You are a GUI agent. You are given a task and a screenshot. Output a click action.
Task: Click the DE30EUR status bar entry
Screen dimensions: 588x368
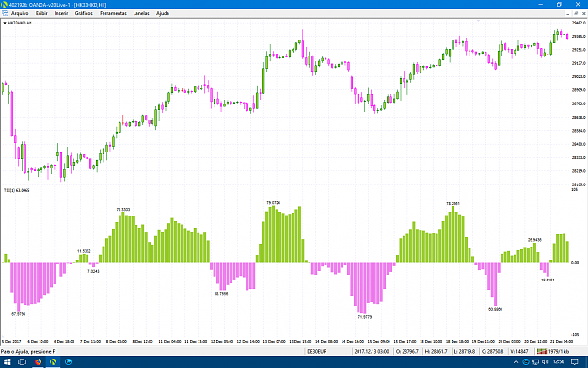point(317,351)
